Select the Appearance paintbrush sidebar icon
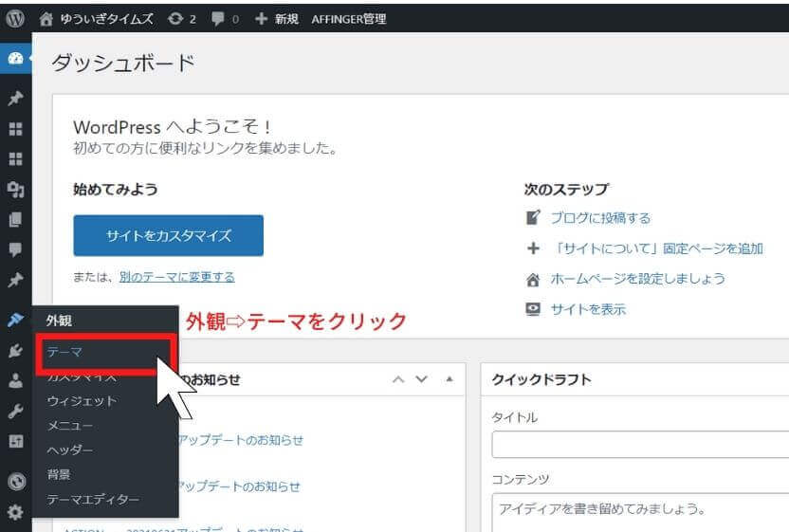The height and width of the screenshot is (532, 789). point(15,320)
